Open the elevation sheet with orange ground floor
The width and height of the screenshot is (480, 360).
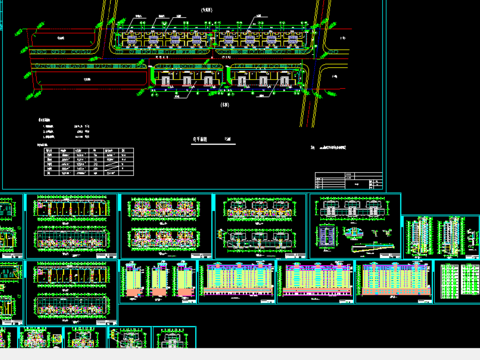[394, 282]
